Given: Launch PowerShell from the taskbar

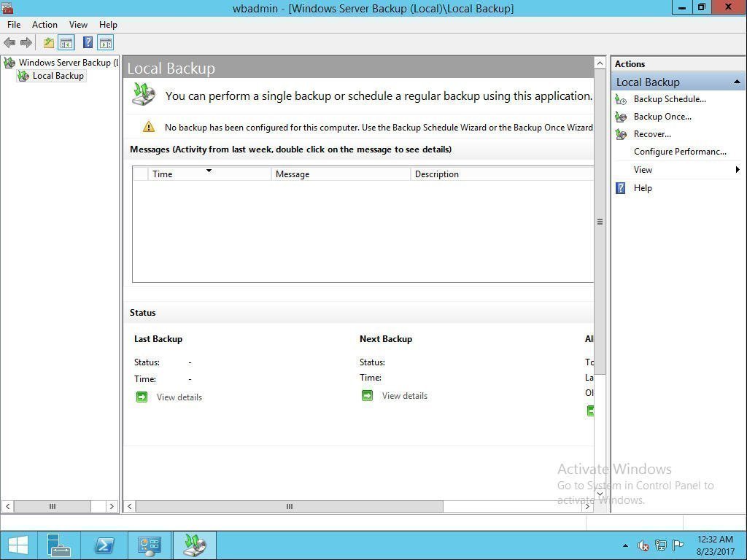Looking at the screenshot, I should coord(104,545).
